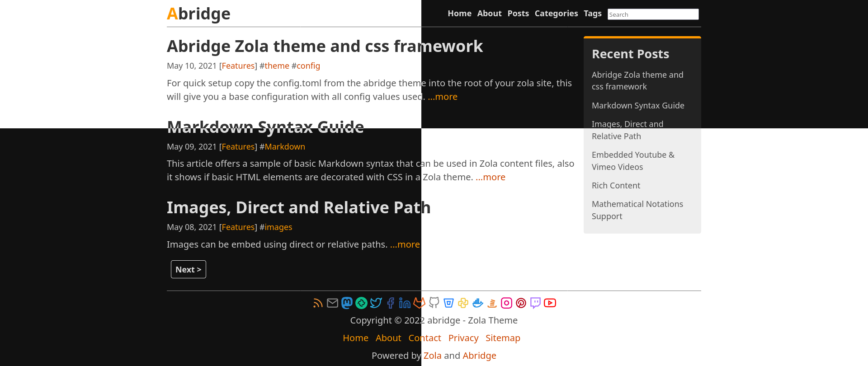Click the footer About link
Image resolution: width=868 pixels, height=366 pixels.
(x=388, y=338)
